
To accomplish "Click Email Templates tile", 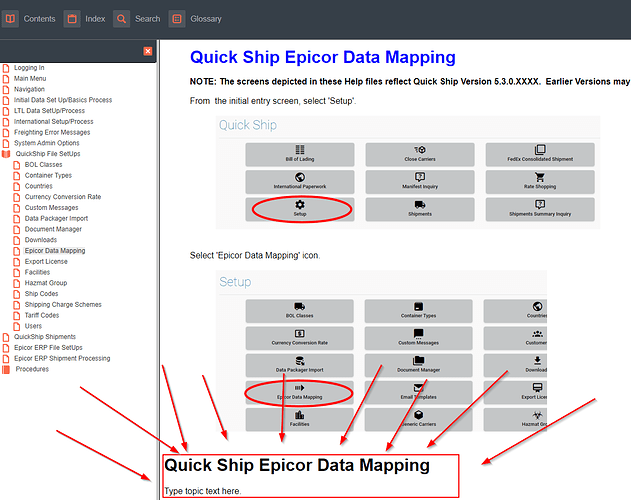I will coord(419,392).
